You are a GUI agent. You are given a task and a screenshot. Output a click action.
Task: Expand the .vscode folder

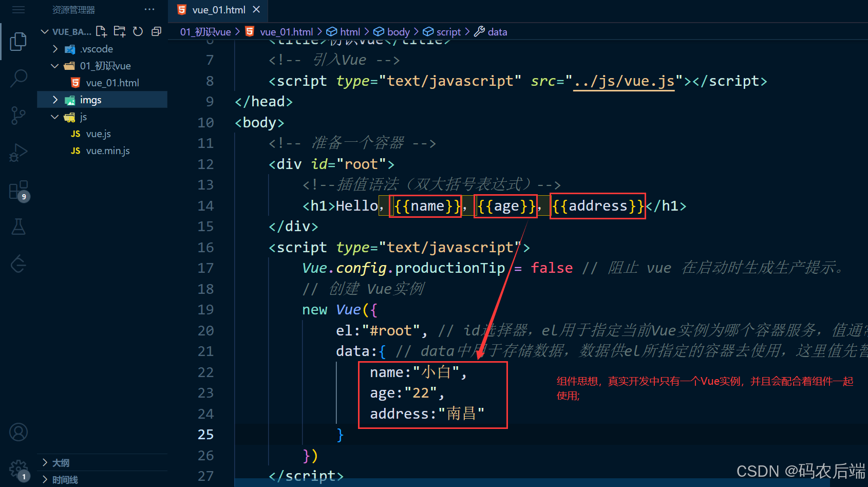pyautogui.click(x=102, y=49)
